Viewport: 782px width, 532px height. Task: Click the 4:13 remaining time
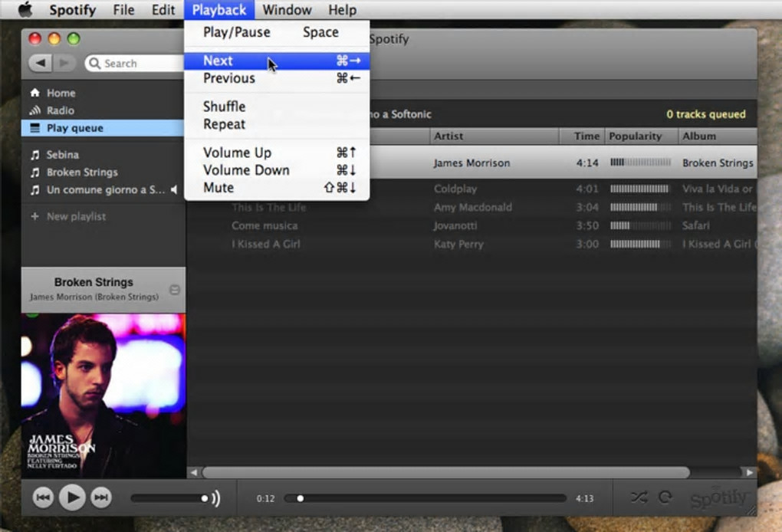(x=584, y=498)
